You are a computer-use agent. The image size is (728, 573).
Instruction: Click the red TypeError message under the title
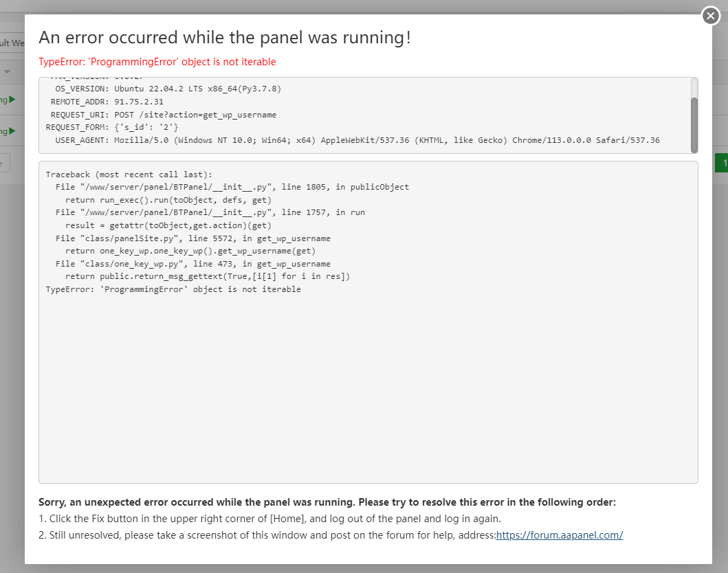pos(157,62)
